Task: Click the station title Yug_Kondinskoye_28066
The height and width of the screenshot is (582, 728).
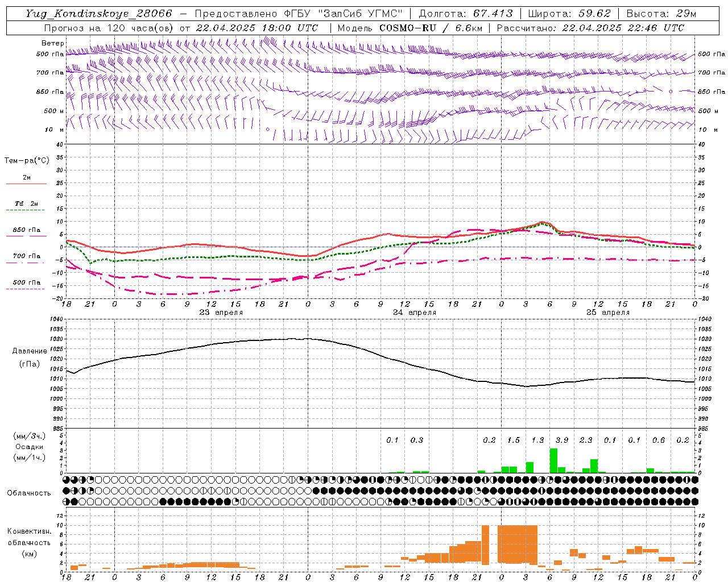Action: tap(99, 14)
